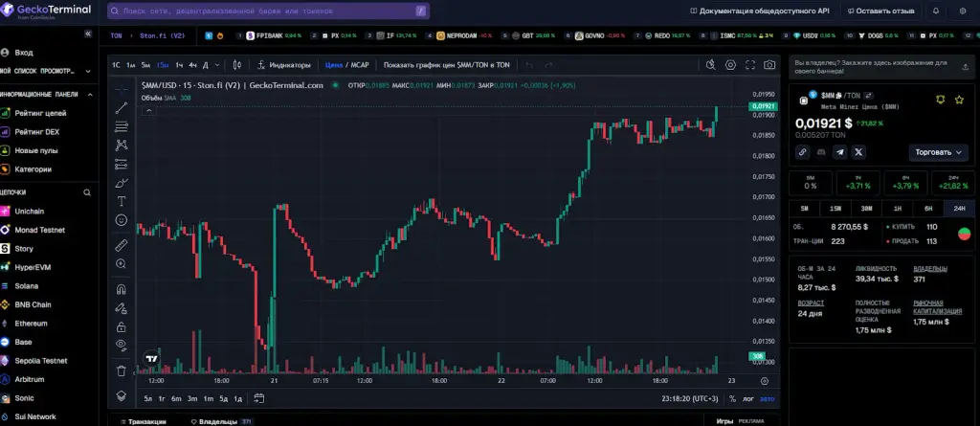Screen dimensions: 980x426
Task: Toggle the % percent scale
Action: [x=732, y=398]
